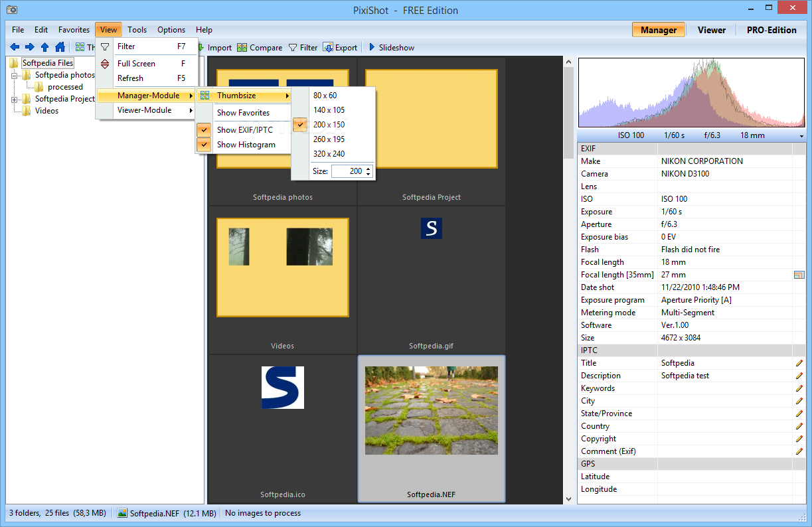Click Import in the toolbar
The image size is (812, 527).
click(215, 48)
